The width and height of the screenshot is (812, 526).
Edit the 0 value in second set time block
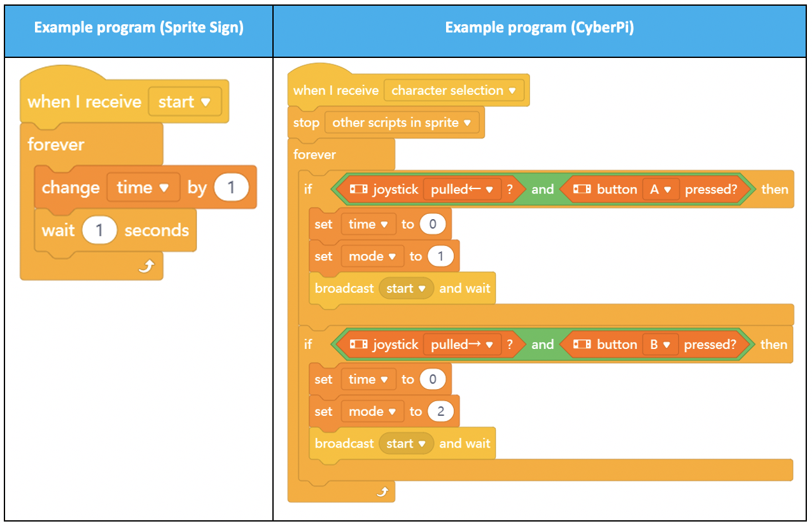(433, 380)
